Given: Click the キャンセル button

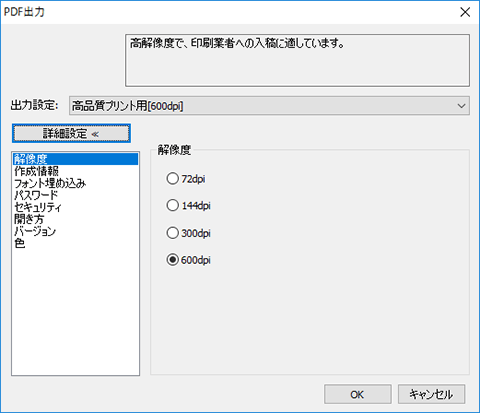Looking at the screenshot, I should (x=431, y=394).
